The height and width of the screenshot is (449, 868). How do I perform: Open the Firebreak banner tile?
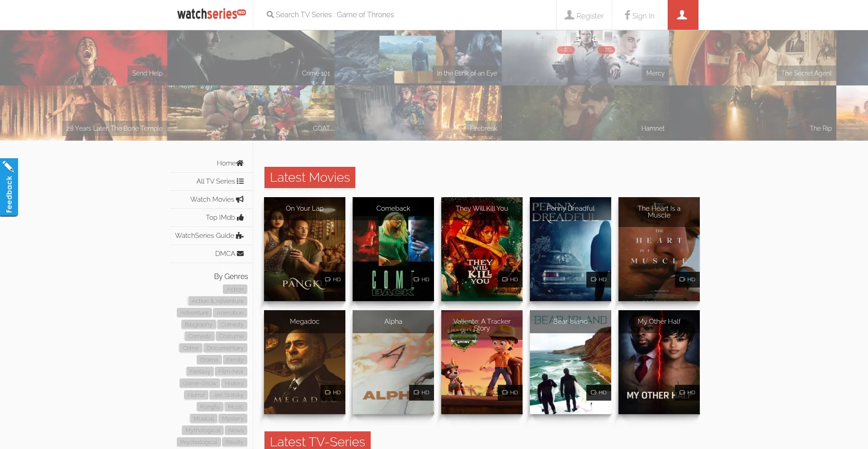[418, 113]
